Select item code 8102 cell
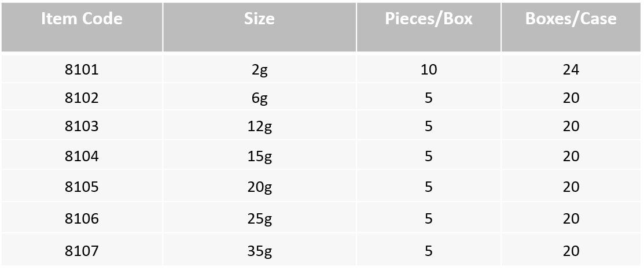This screenshot has width=644, height=271. click(82, 97)
